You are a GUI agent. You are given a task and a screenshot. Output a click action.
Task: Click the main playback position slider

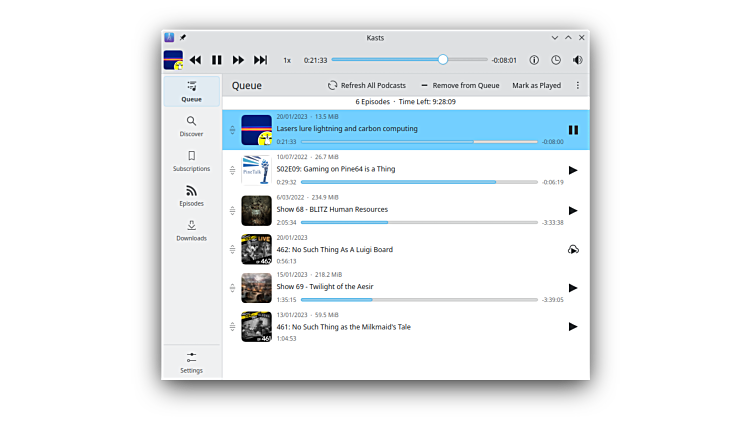coord(410,60)
